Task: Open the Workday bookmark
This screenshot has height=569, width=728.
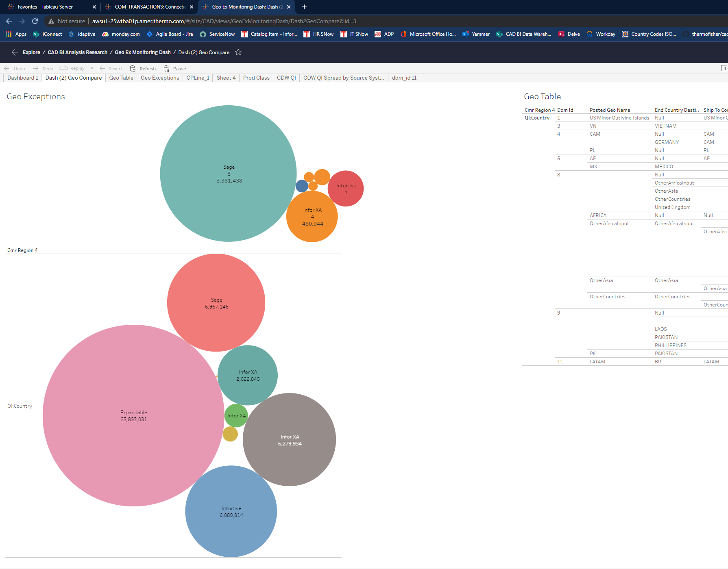Action: pyautogui.click(x=601, y=34)
